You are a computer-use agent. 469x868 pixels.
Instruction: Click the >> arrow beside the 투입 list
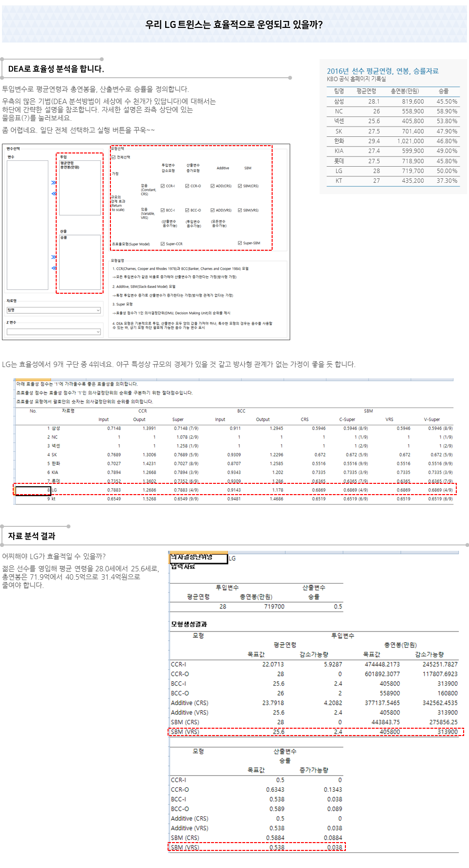coord(54,183)
